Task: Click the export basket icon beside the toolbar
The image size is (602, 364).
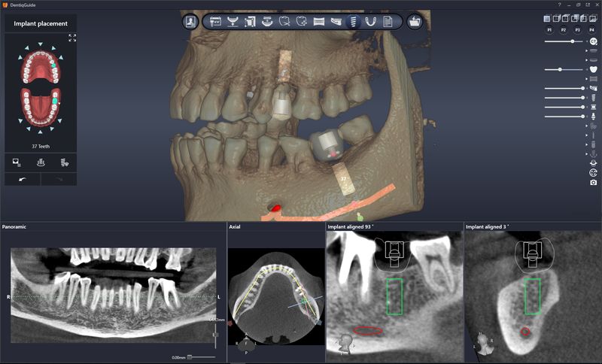Action: click(x=414, y=22)
